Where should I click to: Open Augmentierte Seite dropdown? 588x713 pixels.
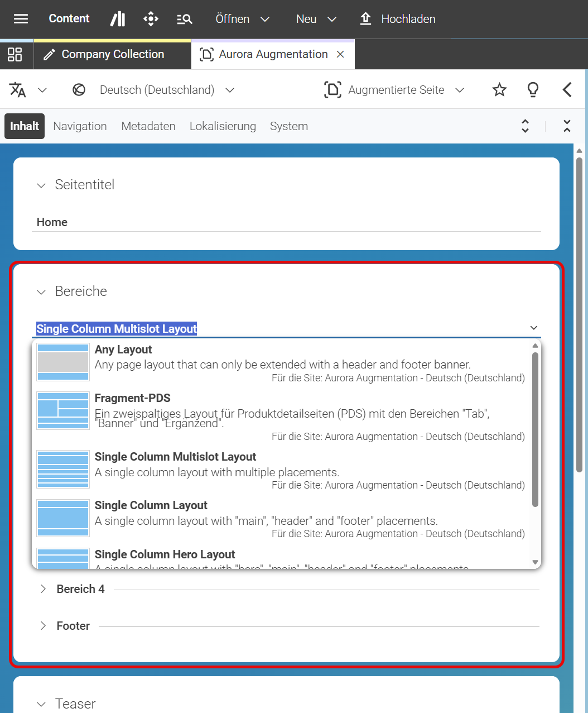click(x=406, y=90)
